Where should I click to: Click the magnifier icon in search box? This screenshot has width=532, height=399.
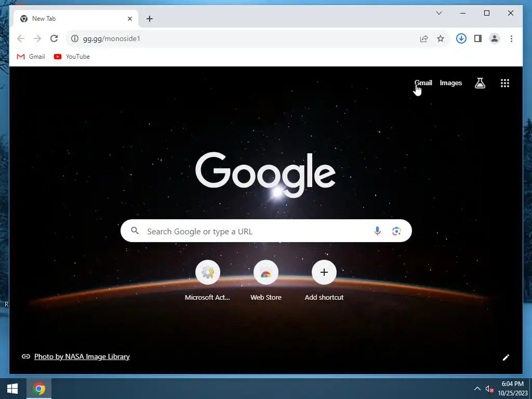pyautogui.click(x=135, y=231)
